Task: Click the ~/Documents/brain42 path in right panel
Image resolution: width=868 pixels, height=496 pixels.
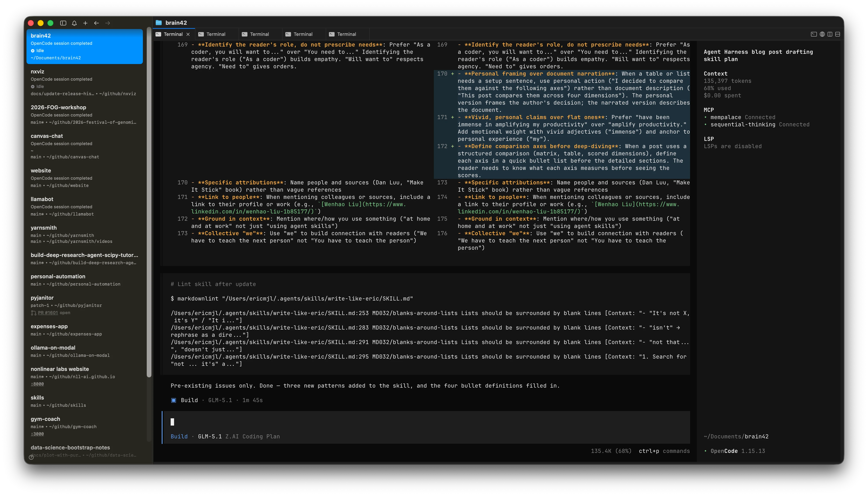Action: point(736,437)
